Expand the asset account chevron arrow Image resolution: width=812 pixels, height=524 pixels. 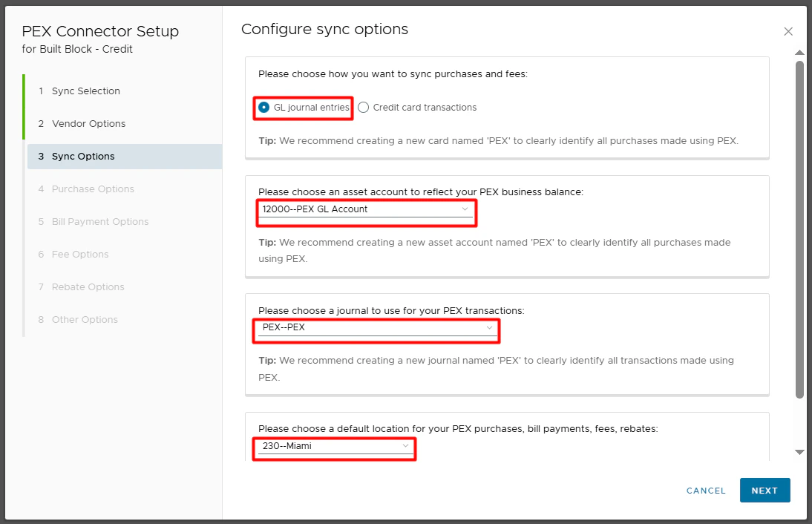pos(465,209)
